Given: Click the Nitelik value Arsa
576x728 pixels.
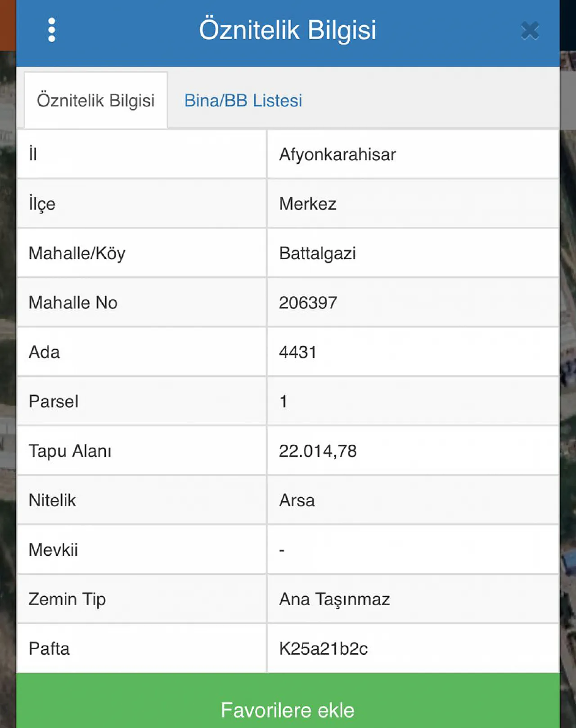Looking at the screenshot, I should click(297, 501).
